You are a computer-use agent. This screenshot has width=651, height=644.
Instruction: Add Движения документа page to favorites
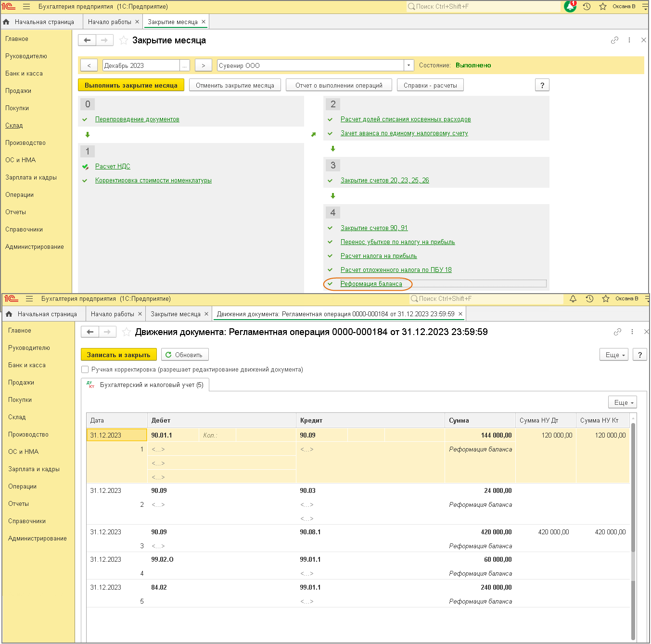tap(127, 332)
